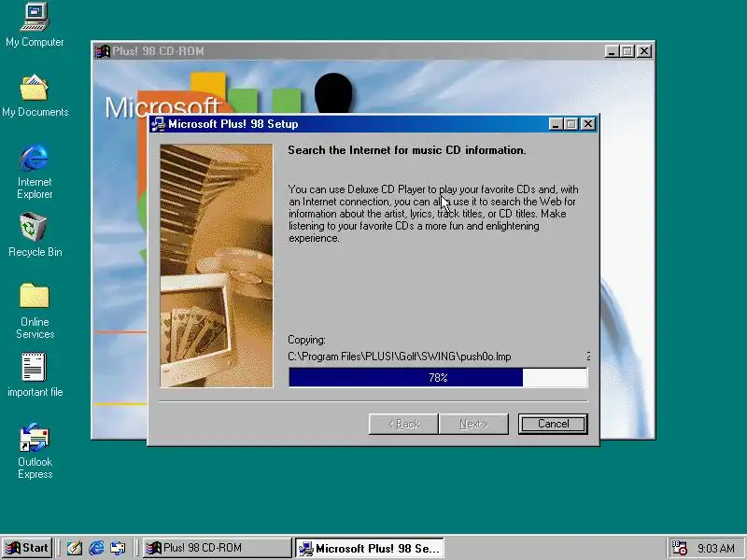
Task: Close the Microsoft Plus! 98 Setup window
Action: click(x=588, y=124)
